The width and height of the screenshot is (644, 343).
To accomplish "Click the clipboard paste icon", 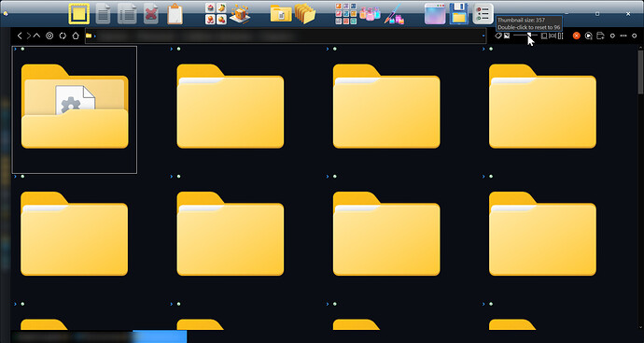I will [x=175, y=14].
